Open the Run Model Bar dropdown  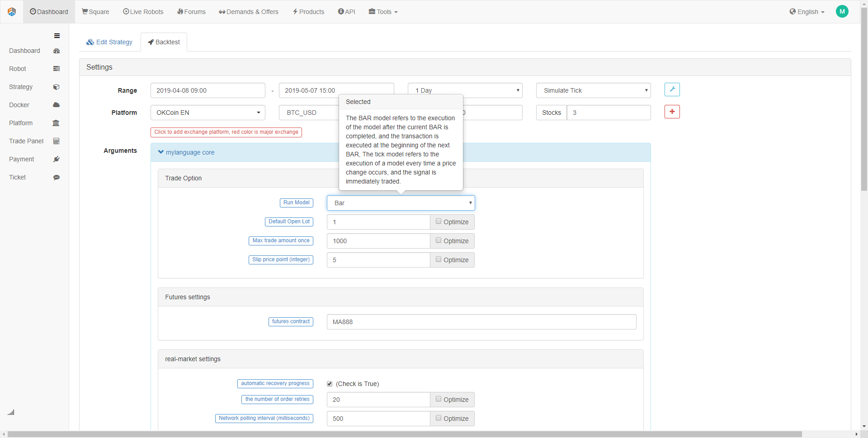[401, 203]
